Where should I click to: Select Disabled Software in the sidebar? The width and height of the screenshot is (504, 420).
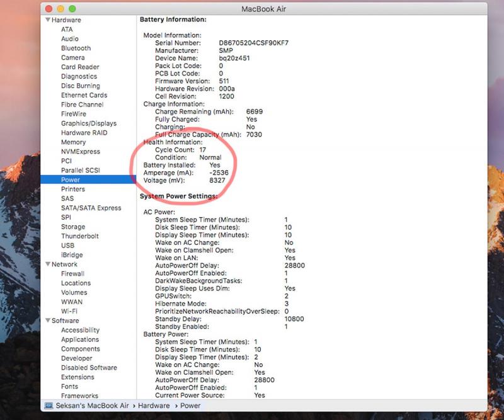point(89,368)
